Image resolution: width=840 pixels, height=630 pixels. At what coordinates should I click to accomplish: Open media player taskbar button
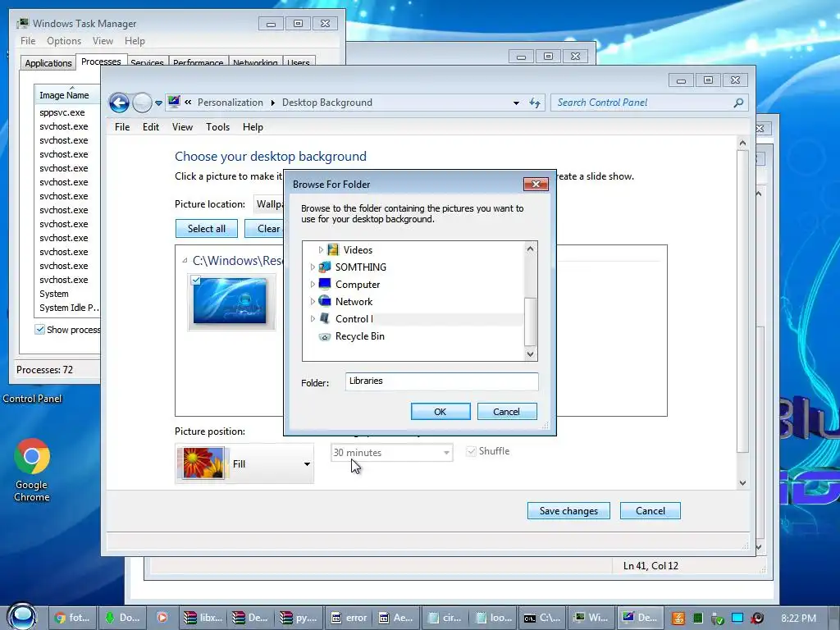click(162, 617)
